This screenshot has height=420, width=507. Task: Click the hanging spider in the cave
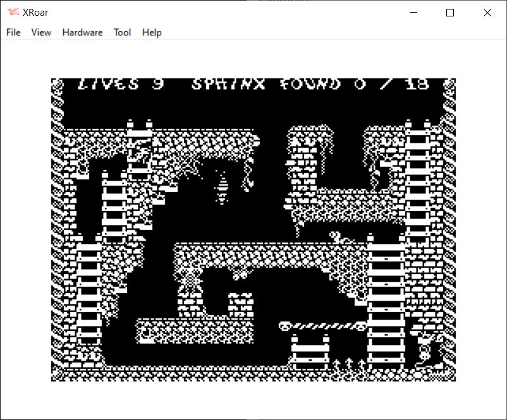pos(223,188)
